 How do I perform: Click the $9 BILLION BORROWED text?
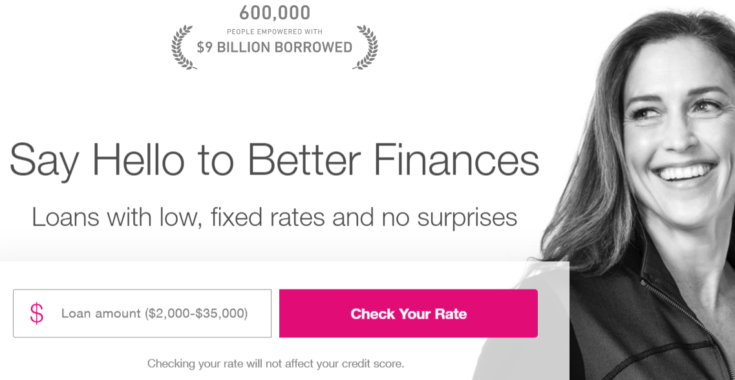coord(275,47)
